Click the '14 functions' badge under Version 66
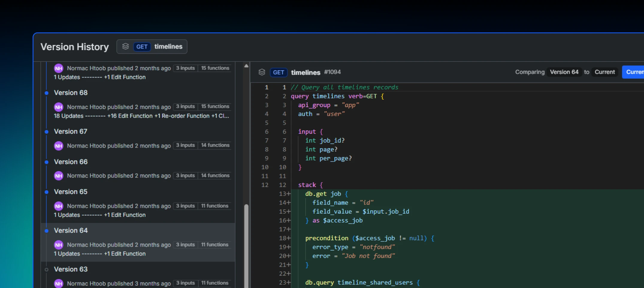The width and height of the screenshot is (644, 288). pos(215,175)
